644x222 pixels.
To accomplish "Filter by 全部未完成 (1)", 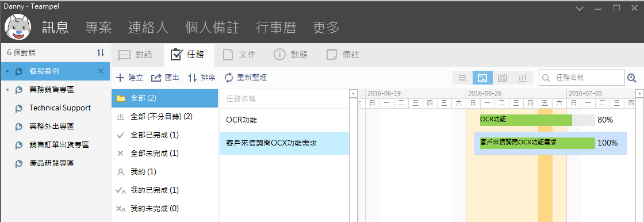I will tap(164, 154).
